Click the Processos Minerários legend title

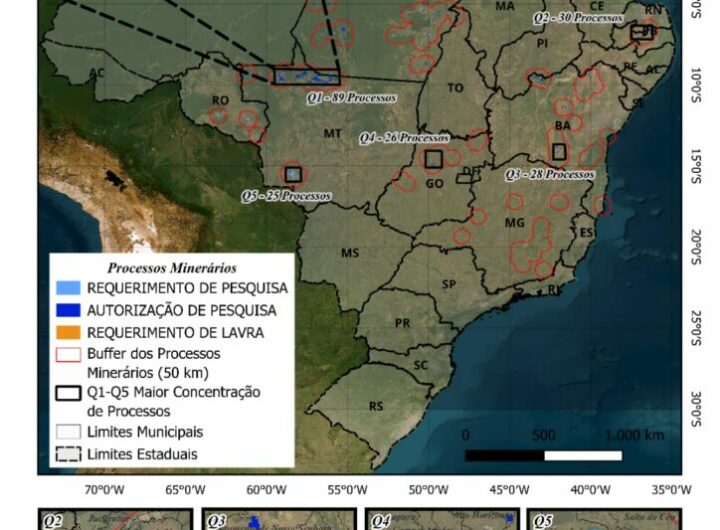pos(171,268)
